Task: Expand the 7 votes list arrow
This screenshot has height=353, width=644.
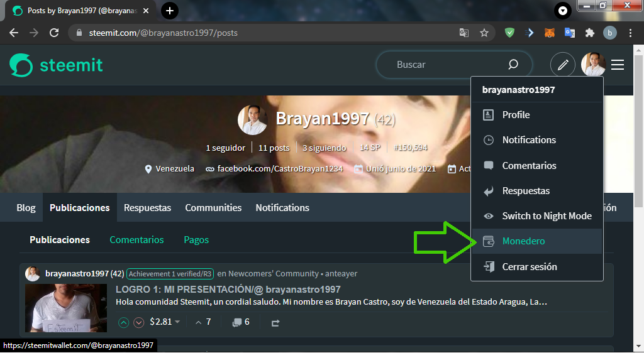Action: coord(198,323)
